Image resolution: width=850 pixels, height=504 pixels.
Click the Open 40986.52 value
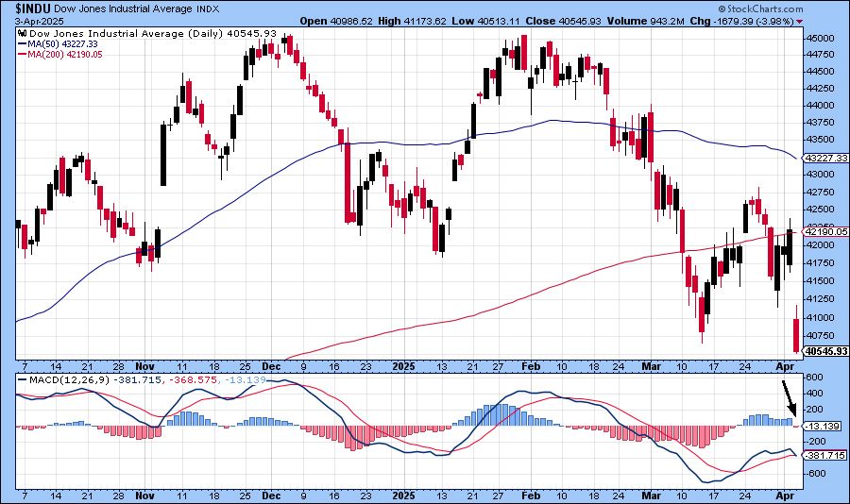tap(336, 21)
